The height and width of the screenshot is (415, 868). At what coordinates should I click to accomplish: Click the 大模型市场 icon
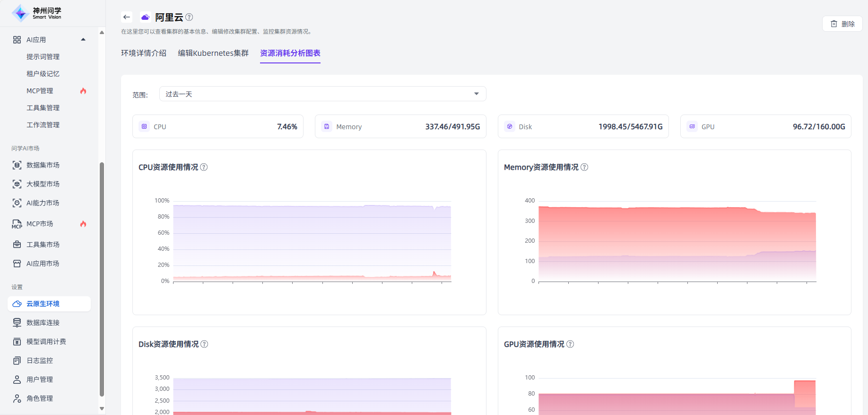[17, 184]
